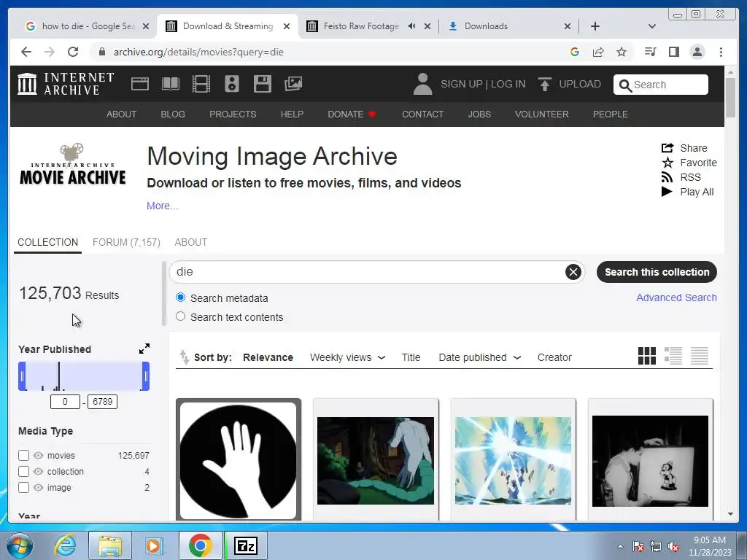
Task: Open Chrome's three-dot menu
Action: [721, 52]
